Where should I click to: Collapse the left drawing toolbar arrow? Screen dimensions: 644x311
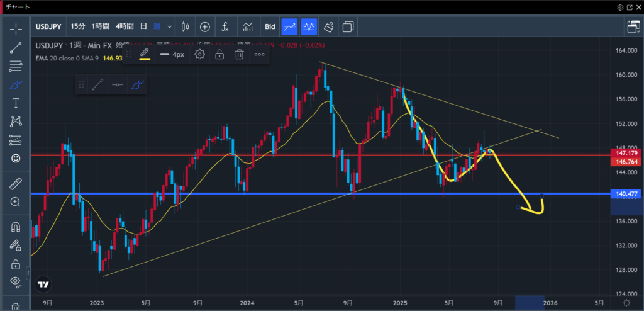pyautogui.click(x=28, y=273)
